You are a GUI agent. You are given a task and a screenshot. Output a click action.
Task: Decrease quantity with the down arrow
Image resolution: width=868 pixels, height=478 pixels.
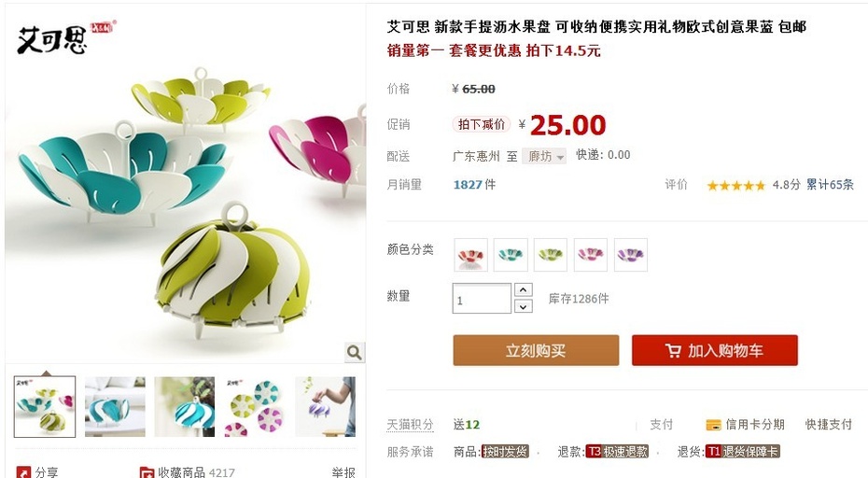click(523, 306)
